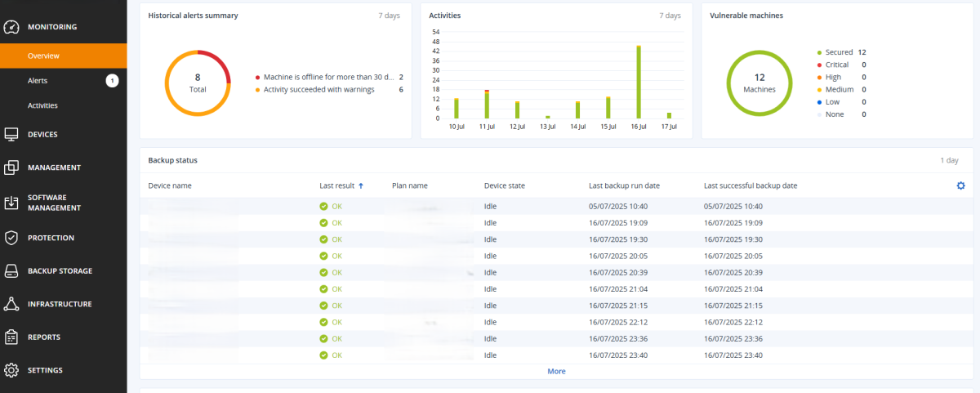Screen dimensions: 980x393
Task: Click the 11 Jul activities bar
Action: point(487,104)
